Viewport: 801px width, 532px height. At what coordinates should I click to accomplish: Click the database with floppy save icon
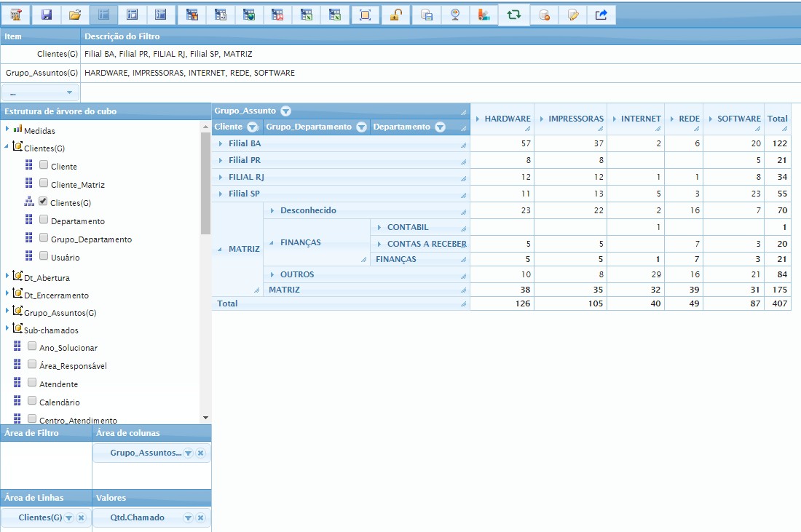[427, 15]
